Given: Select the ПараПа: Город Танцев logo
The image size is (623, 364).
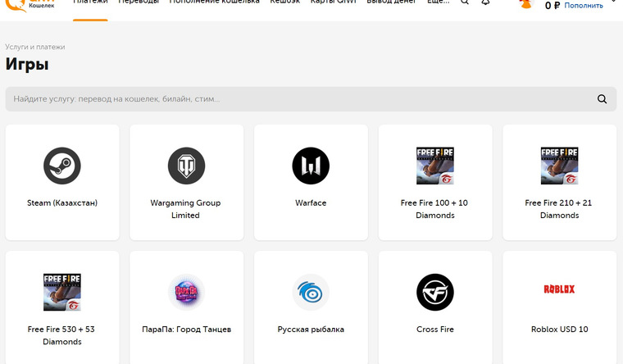Looking at the screenshot, I should pyautogui.click(x=186, y=292).
